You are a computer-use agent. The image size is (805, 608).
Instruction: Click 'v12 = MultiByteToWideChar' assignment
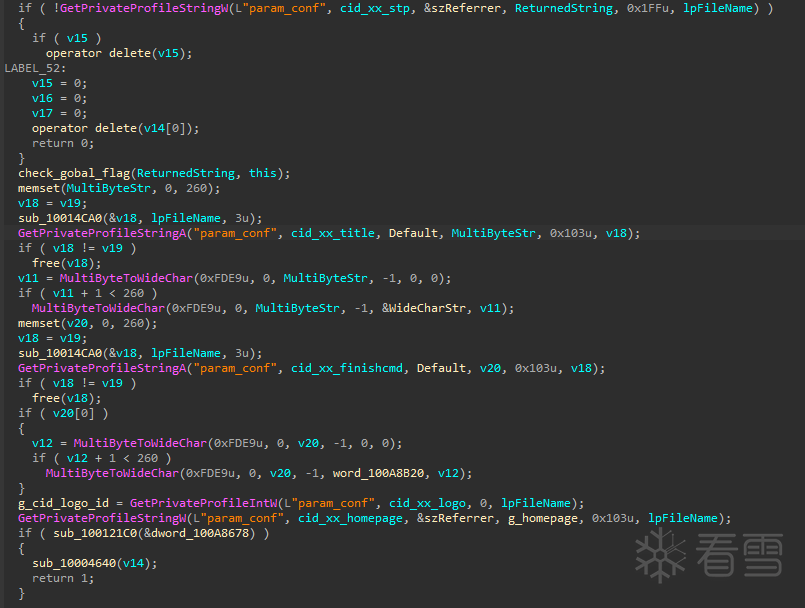click(x=217, y=443)
